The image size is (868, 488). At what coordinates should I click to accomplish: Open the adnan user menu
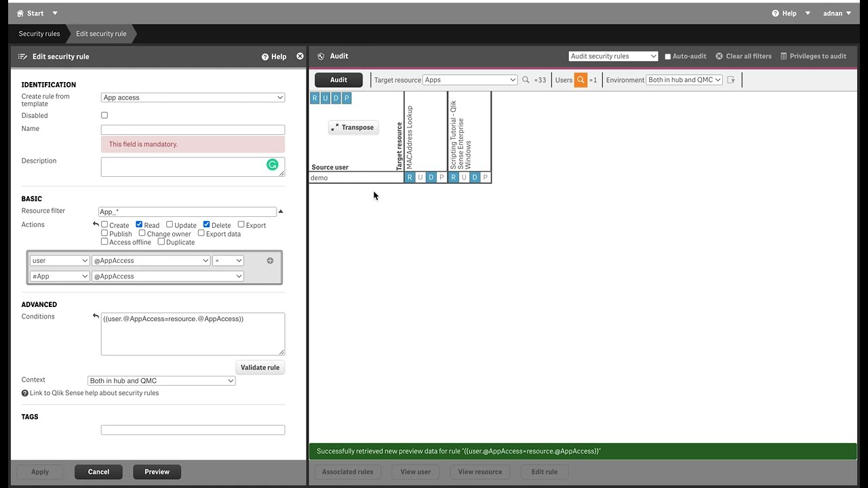(837, 13)
